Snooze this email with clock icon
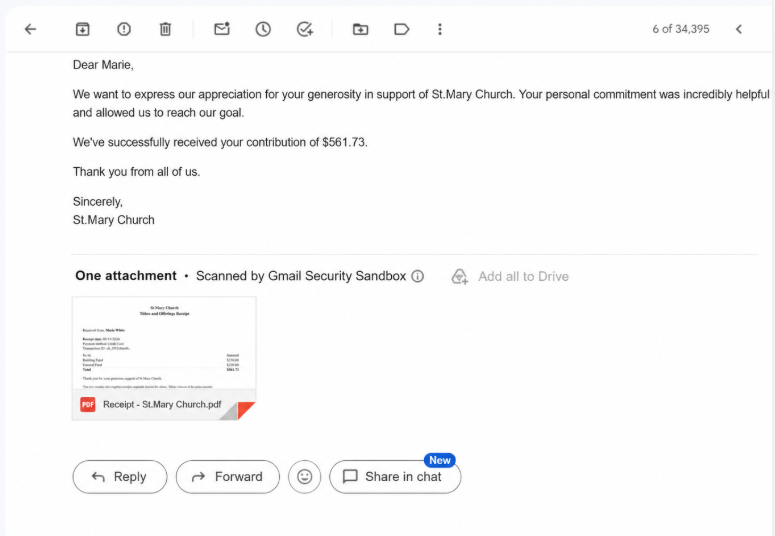This screenshot has width=775, height=536. click(263, 29)
